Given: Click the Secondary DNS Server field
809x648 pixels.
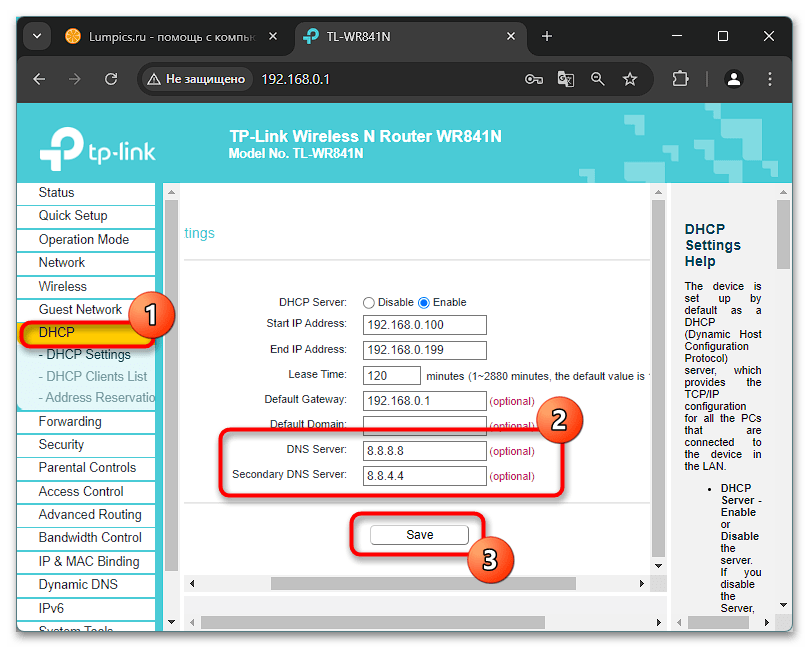Looking at the screenshot, I should point(425,476).
